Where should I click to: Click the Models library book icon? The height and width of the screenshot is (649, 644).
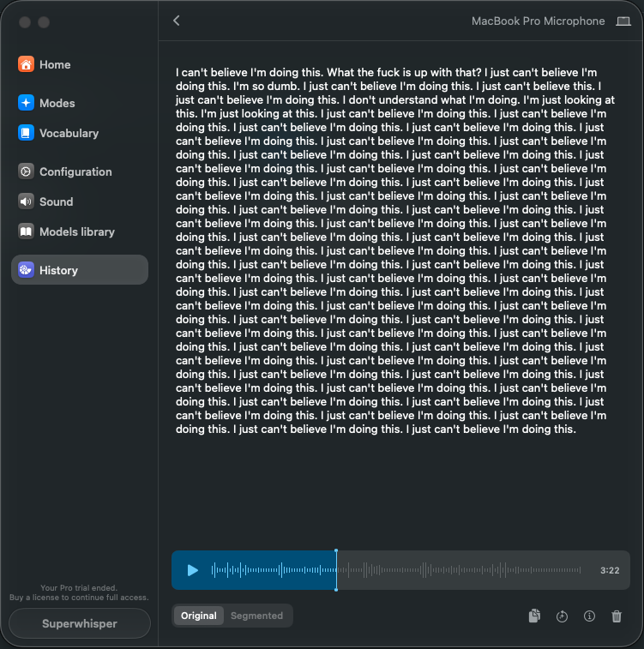click(x=26, y=231)
